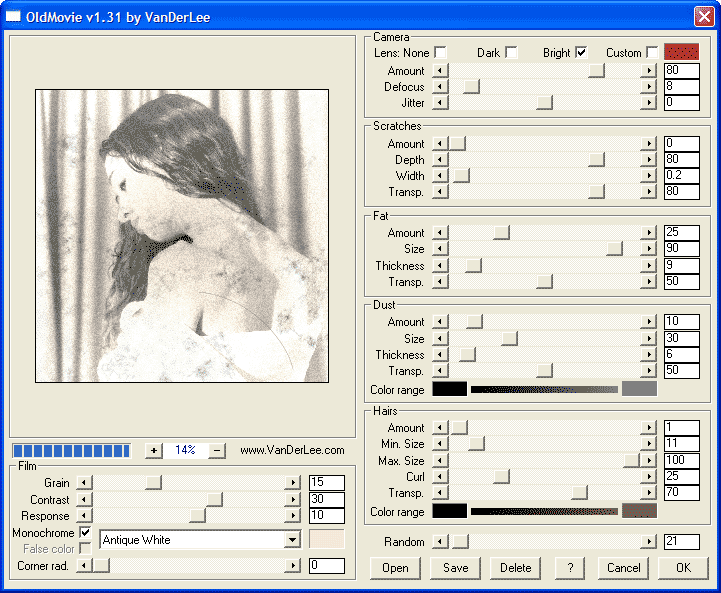The height and width of the screenshot is (593, 721).
Task: Click the black Dust color range swatch
Action: click(x=449, y=389)
